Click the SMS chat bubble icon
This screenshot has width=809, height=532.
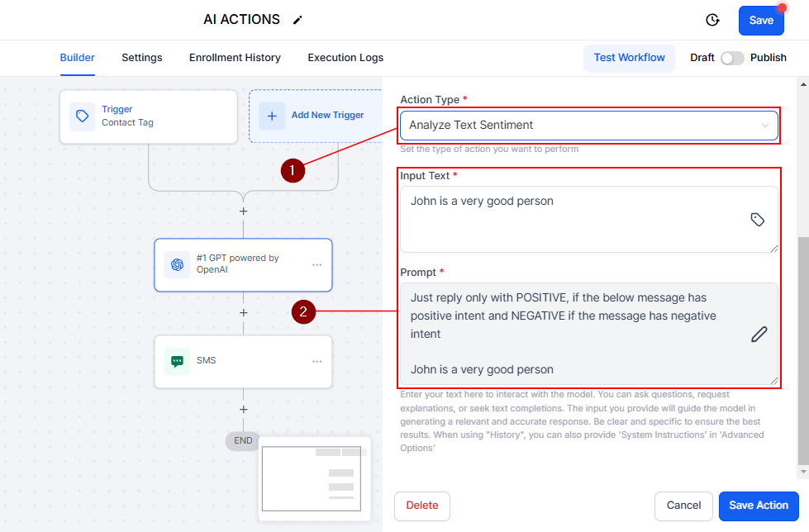(177, 361)
